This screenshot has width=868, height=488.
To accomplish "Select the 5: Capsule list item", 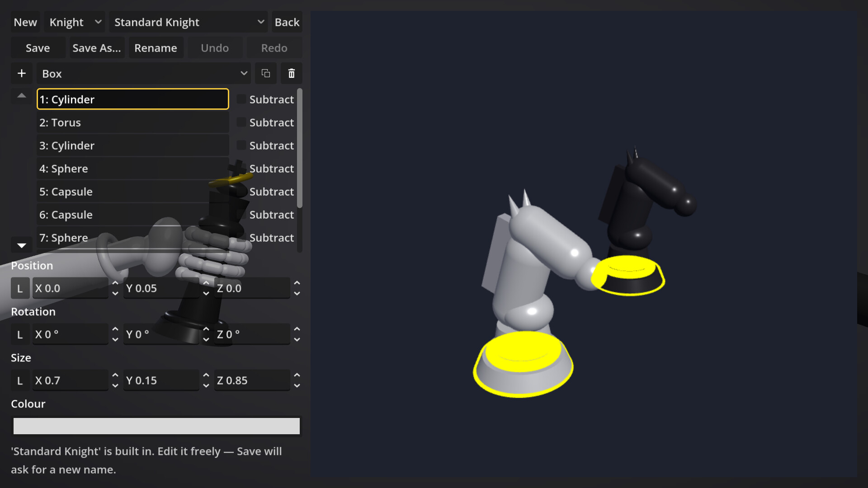I will click(133, 192).
